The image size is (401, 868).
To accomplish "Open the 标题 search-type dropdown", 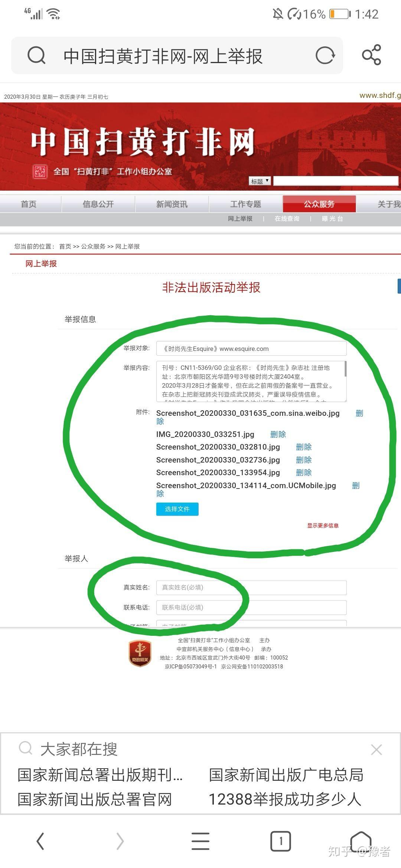I will click(x=260, y=181).
